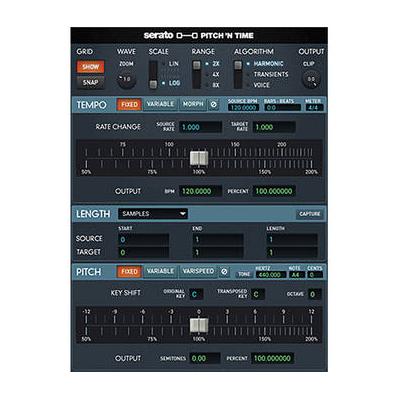Click the Serato Pitch 'n Time logo
The height and width of the screenshot is (400, 400).
tap(199, 35)
